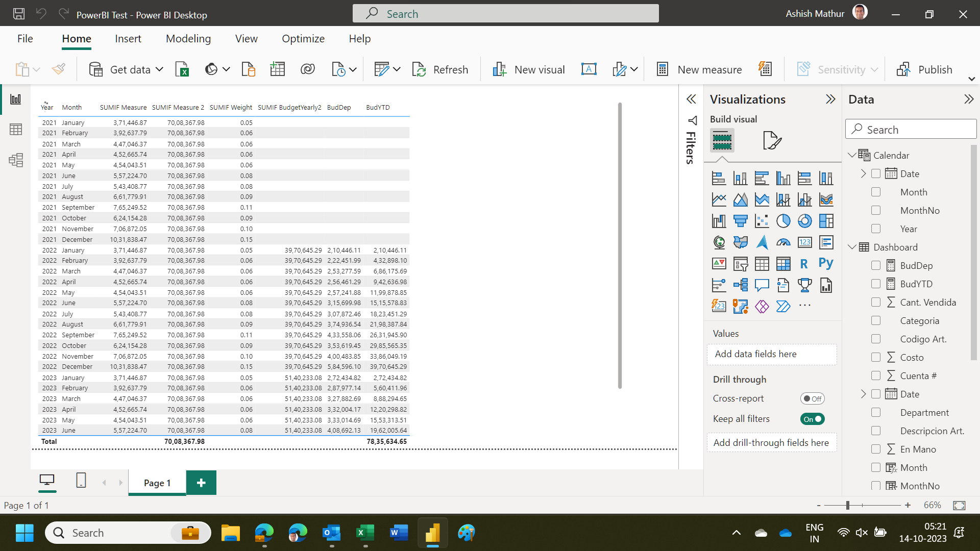
Task: Click the Save icon in title bar
Action: pos(19,14)
